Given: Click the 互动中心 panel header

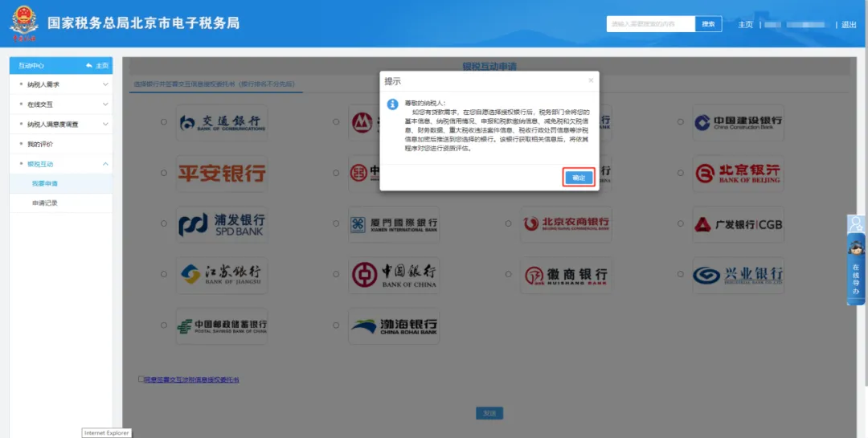Looking at the screenshot, I should pyautogui.click(x=61, y=65).
